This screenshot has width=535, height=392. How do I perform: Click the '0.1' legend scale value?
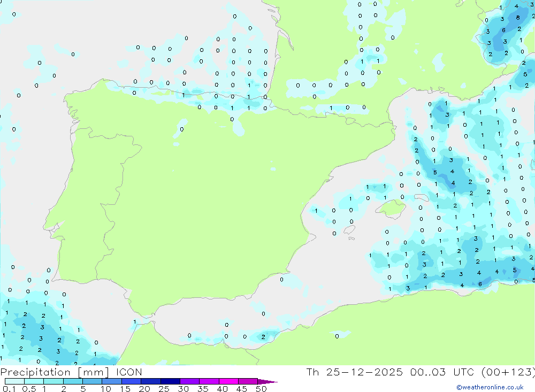point(9,389)
